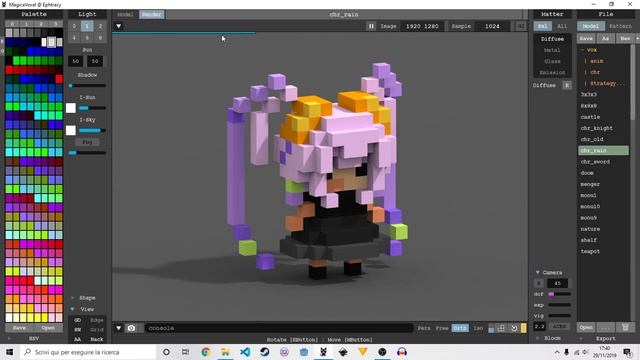Collapse the Camera section
The width and height of the screenshot is (640, 360).
[538, 272]
